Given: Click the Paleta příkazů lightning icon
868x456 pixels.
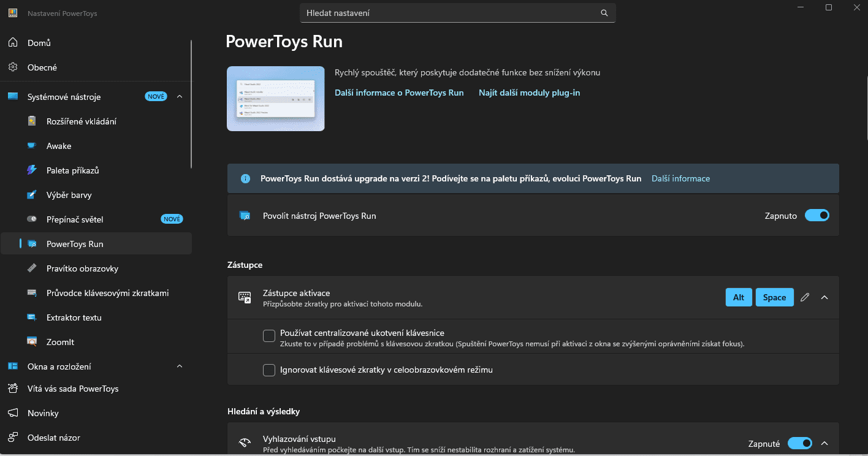Looking at the screenshot, I should pos(32,170).
